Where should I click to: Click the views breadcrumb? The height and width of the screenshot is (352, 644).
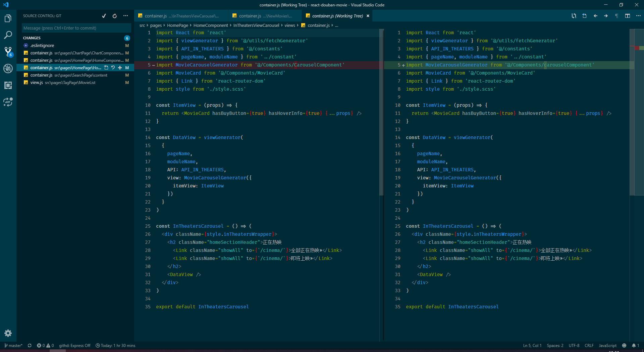coord(290,25)
